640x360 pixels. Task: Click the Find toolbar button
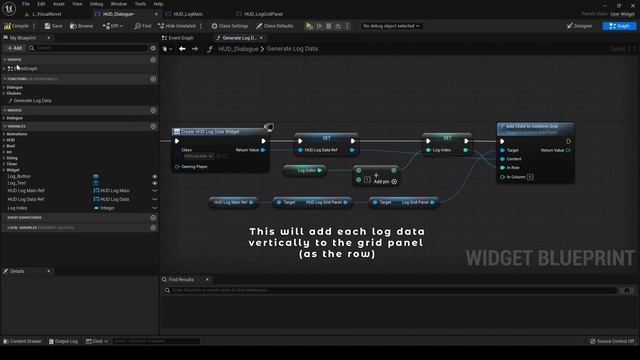click(143, 26)
